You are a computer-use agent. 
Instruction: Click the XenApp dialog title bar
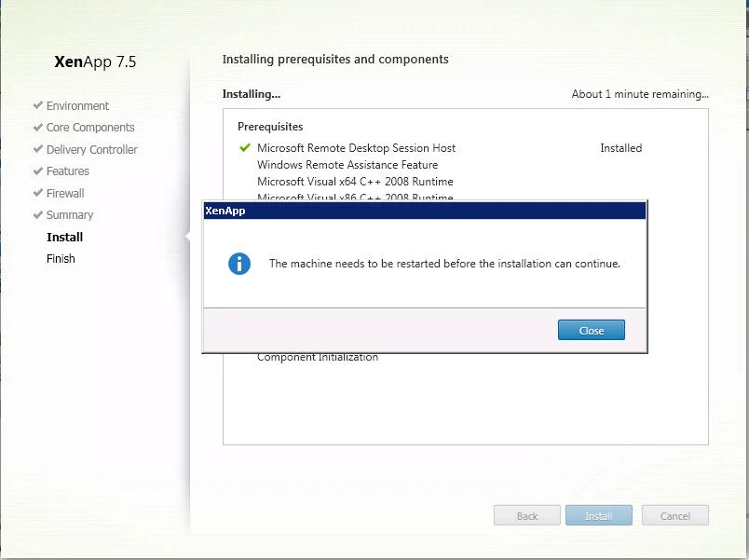425,211
